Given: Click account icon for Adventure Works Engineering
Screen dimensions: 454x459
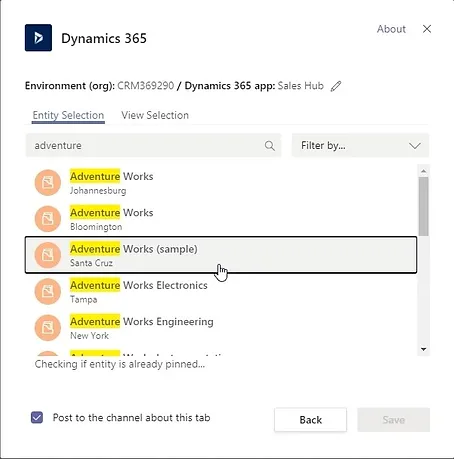Looking at the screenshot, I should coord(48,328).
